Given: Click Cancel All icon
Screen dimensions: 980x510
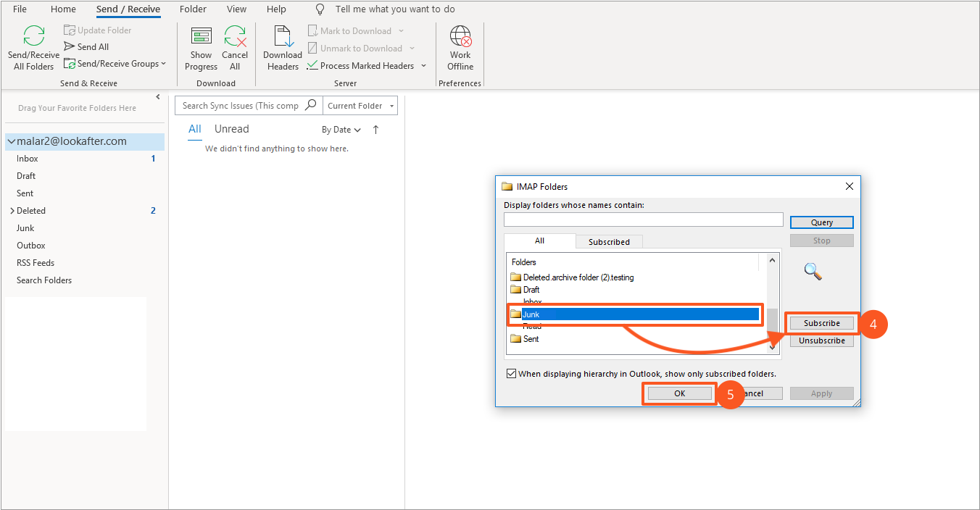Looking at the screenshot, I should click(235, 36).
